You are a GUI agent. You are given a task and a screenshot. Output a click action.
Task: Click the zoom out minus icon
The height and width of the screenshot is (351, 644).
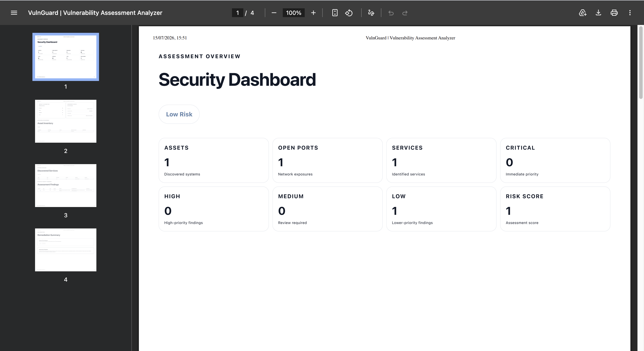point(274,13)
